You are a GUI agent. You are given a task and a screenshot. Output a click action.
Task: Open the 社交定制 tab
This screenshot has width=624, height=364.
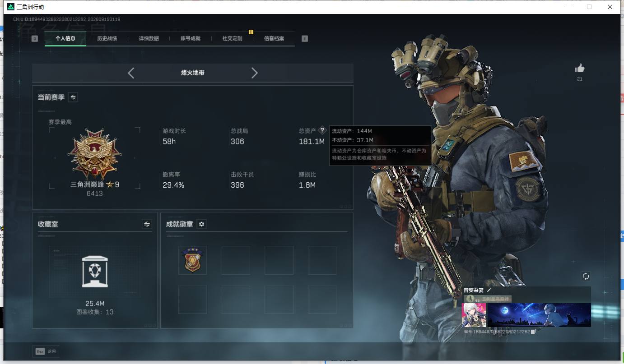point(233,39)
